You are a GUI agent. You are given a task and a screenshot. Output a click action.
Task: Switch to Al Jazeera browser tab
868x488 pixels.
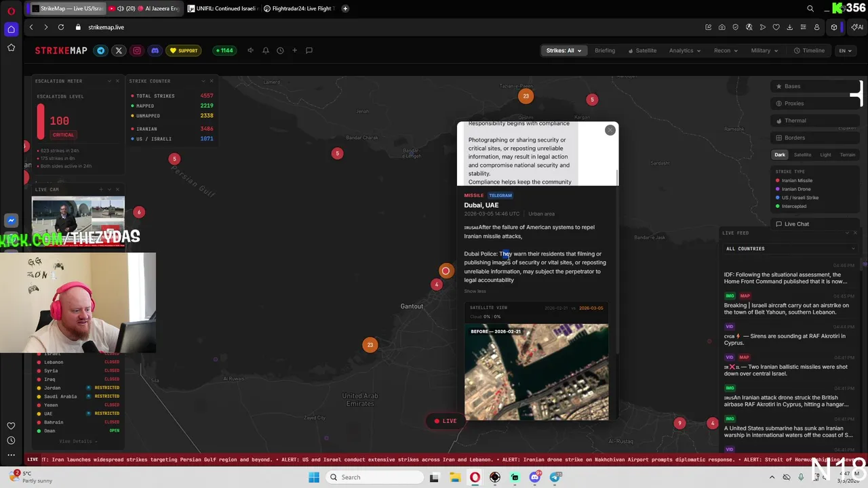144,8
